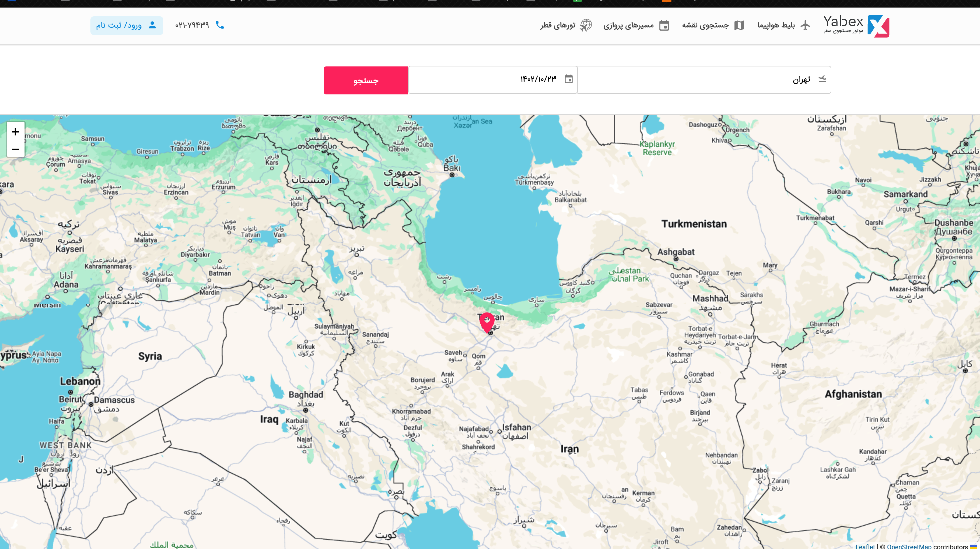
Task: Click the map search icon
Action: coord(739,25)
